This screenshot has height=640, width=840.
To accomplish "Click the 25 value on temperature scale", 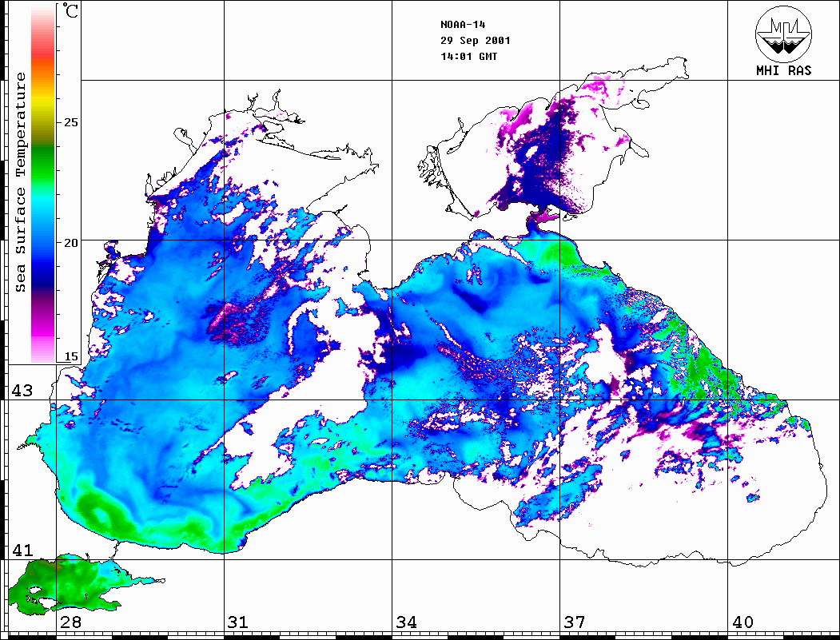I will click(x=70, y=122).
